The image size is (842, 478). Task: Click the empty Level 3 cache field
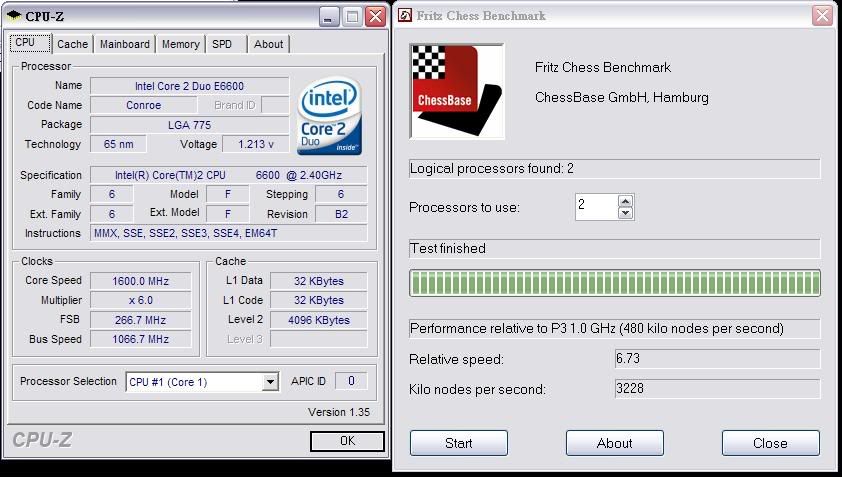click(319, 339)
